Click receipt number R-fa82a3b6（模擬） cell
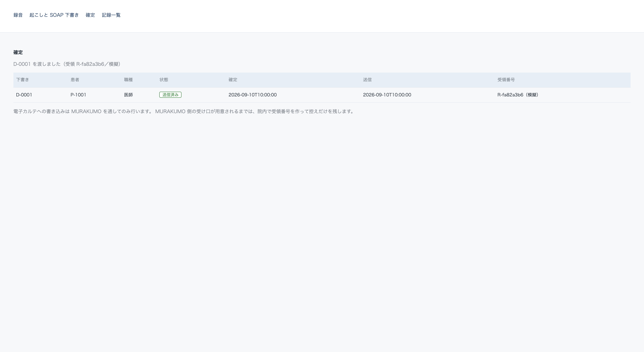Image resolution: width=644 pixels, height=352 pixels. (518, 95)
